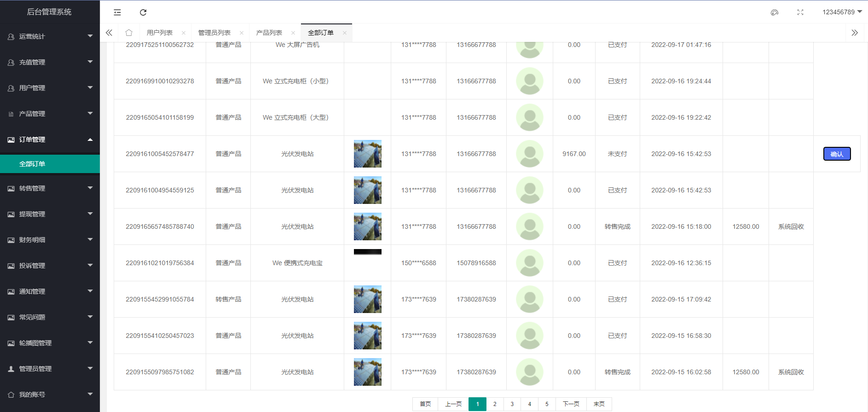Toggle fullscreen mode icon
The width and height of the screenshot is (868, 412).
tap(800, 12)
